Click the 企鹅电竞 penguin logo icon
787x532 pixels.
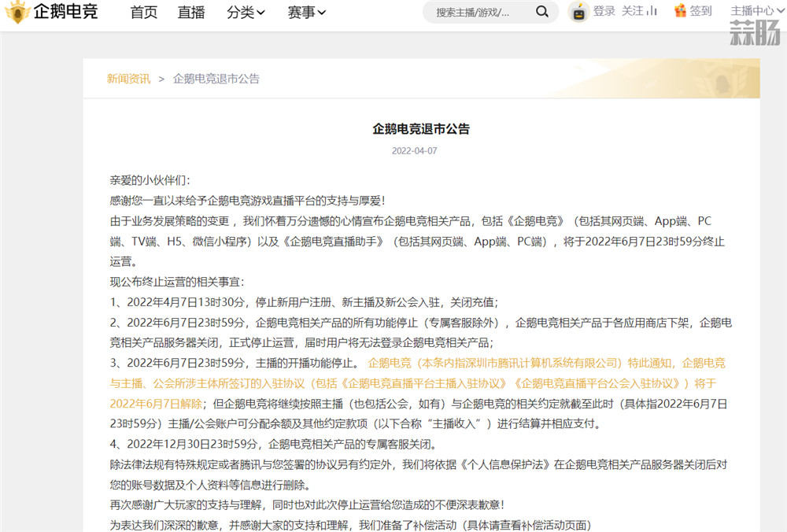coord(17,12)
